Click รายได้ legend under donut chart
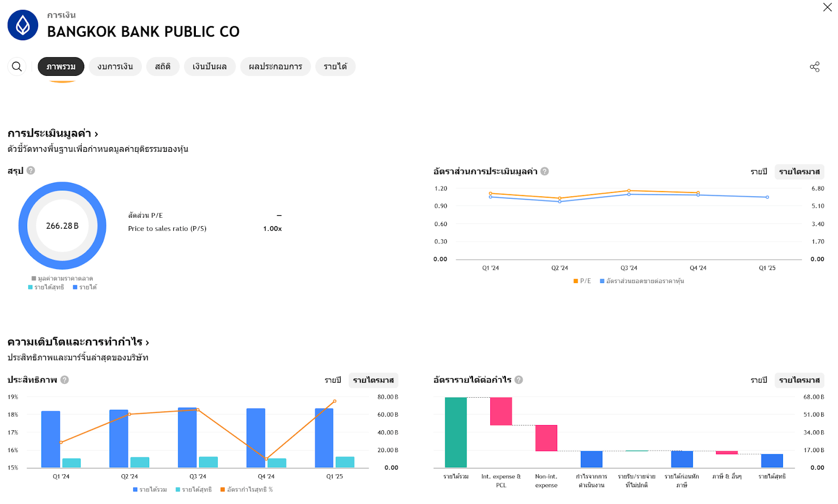This screenshot has height=504, width=838. point(85,287)
